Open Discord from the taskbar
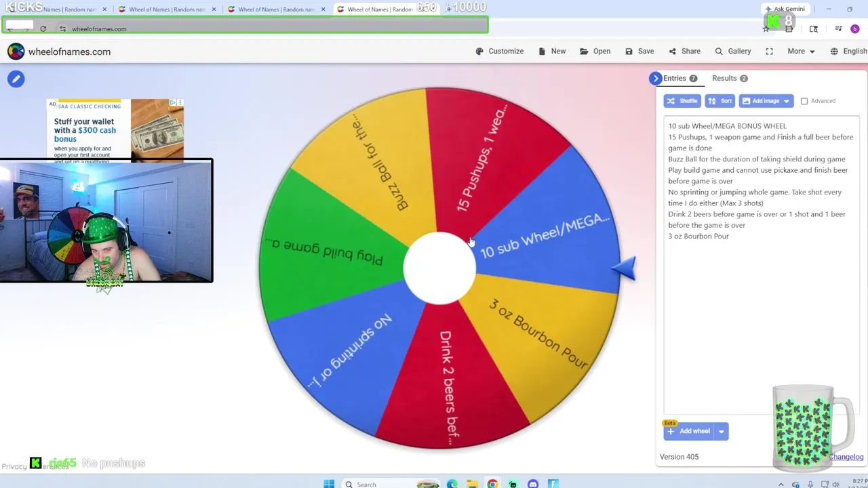Image resolution: width=868 pixels, height=488 pixels. (533, 484)
